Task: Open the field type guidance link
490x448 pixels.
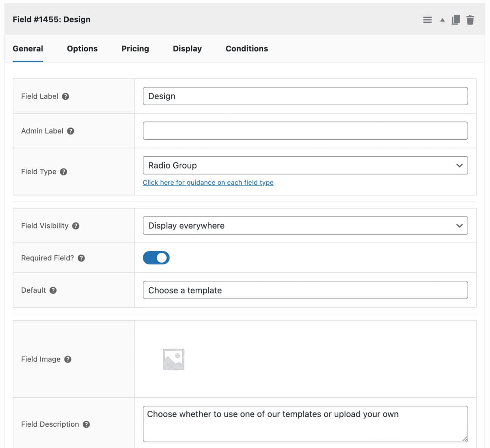Action: click(208, 183)
